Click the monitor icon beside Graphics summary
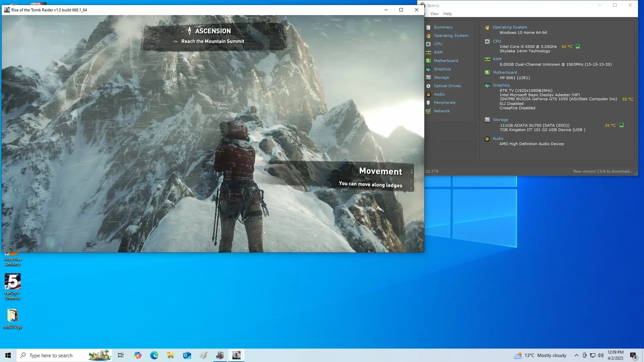 (487, 85)
